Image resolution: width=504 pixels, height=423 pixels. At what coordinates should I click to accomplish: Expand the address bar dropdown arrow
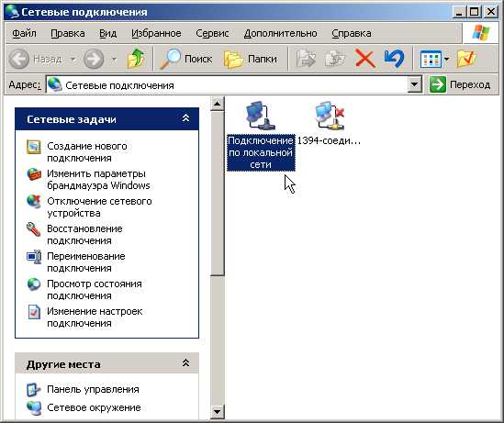tap(415, 84)
